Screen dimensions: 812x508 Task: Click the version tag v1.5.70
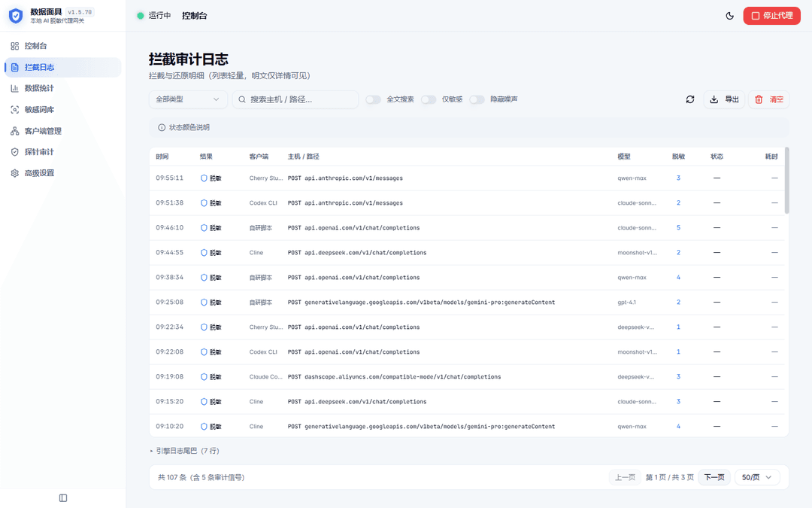pos(80,12)
